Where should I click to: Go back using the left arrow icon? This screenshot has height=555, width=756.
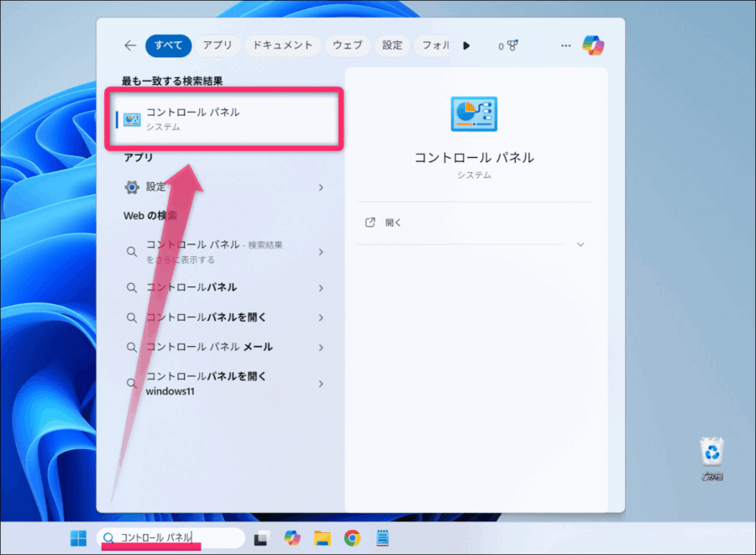pos(129,45)
